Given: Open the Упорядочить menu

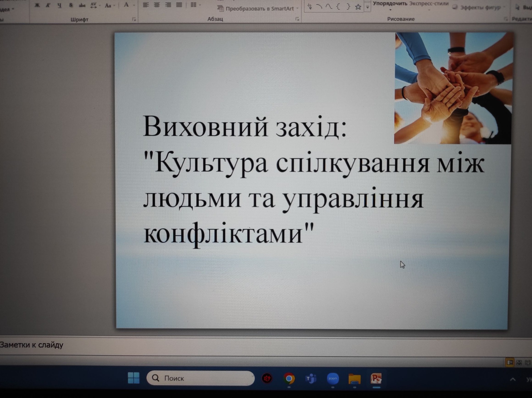Looking at the screenshot, I should coord(390,4).
